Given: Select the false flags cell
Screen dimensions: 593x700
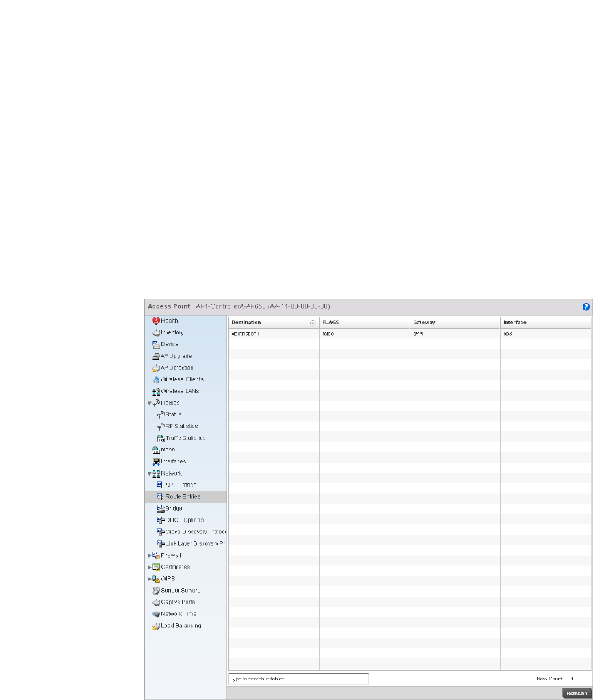Looking at the screenshot, I should pos(365,334).
